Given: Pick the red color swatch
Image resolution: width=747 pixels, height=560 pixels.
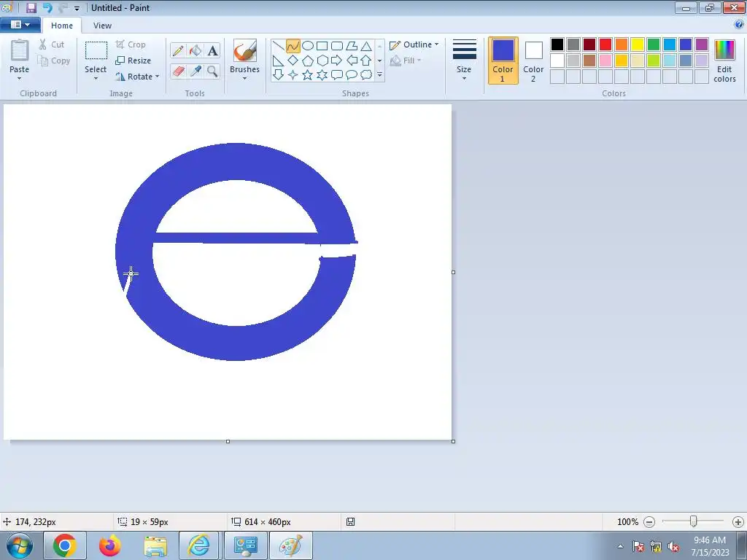Looking at the screenshot, I should pyautogui.click(x=605, y=44).
